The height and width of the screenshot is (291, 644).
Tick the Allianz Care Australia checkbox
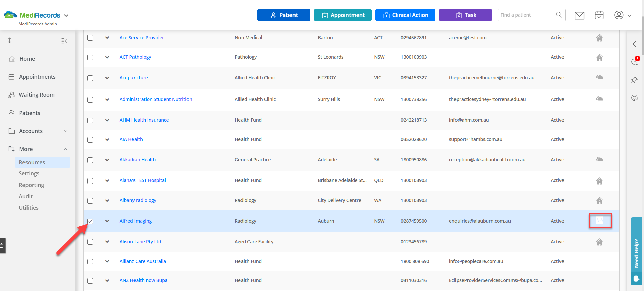pos(90,262)
